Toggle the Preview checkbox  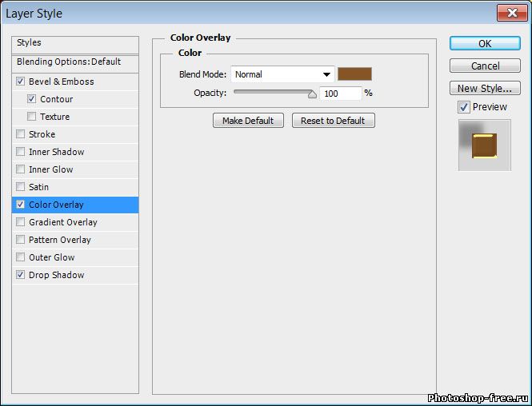pos(464,107)
